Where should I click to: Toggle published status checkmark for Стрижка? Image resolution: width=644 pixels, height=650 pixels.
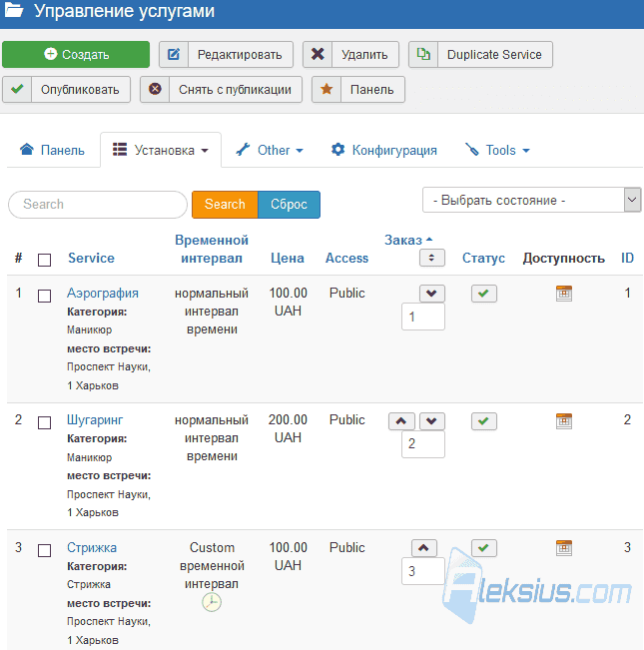(483, 548)
